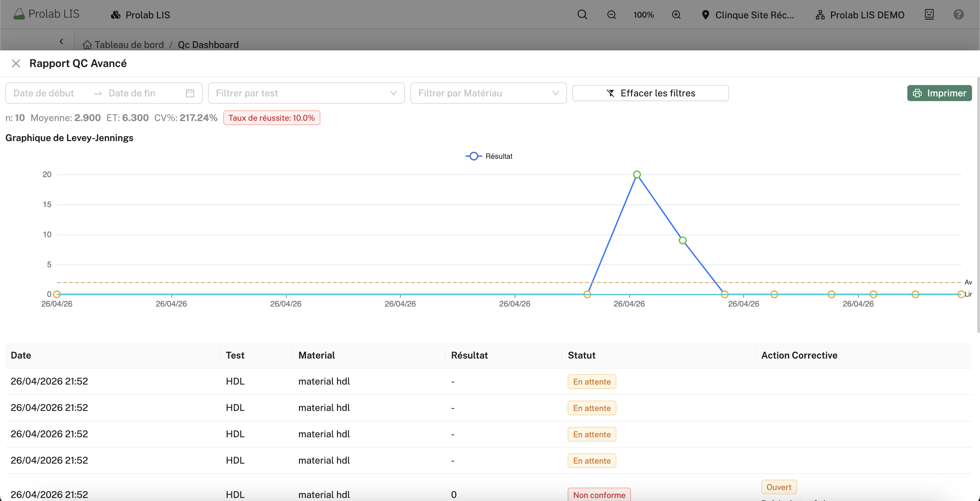This screenshot has width=980, height=501.
Task: Click the green chart point near 9
Action: pyautogui.click(x=683, y=240)
